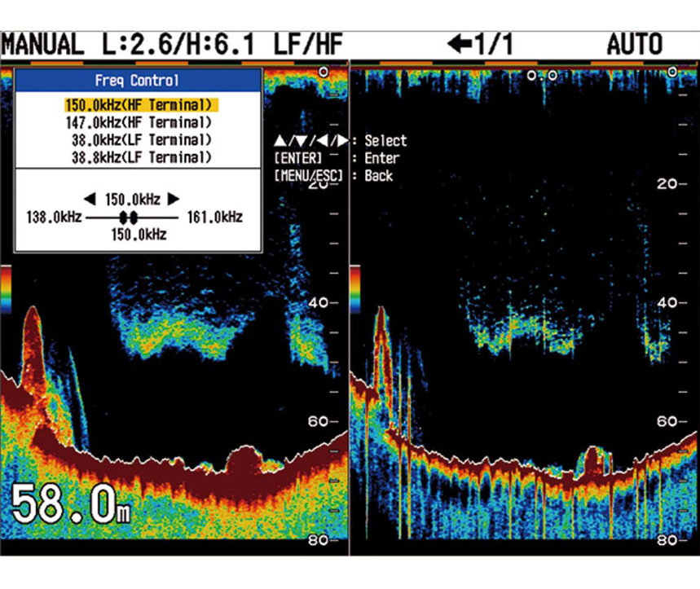Viewport: 700px width, 589px height.
Task: Click the frequency slider handle between 138 and 161kHz
Action: [x=128, y=218]
